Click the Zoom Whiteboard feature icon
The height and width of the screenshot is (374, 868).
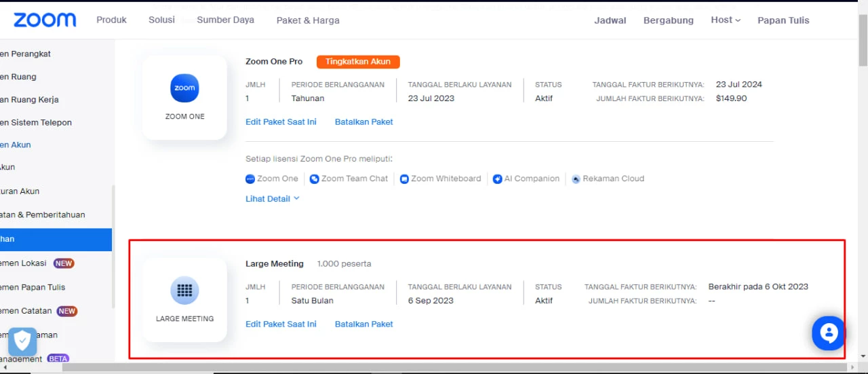[404, 179]
